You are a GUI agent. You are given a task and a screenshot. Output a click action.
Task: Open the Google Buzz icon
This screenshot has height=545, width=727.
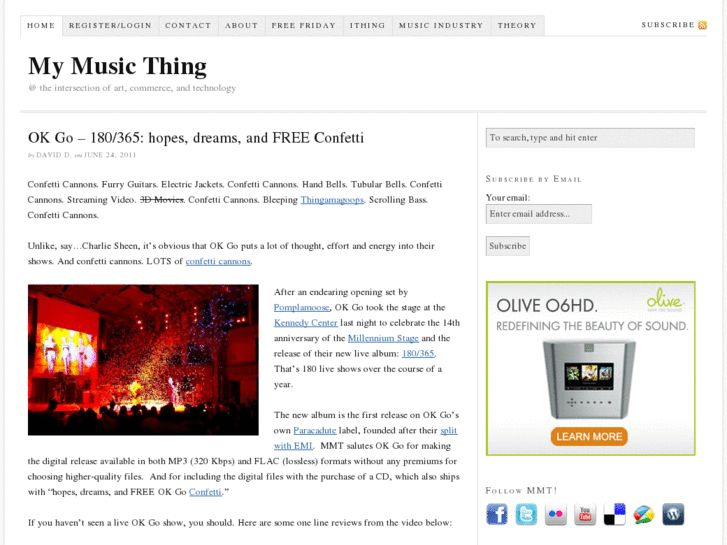[644, 514]
